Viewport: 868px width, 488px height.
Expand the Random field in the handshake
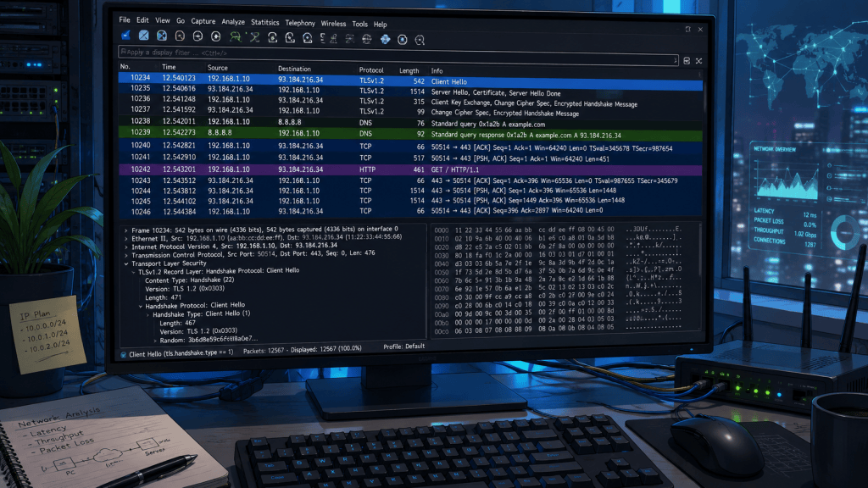pos(155,341)
